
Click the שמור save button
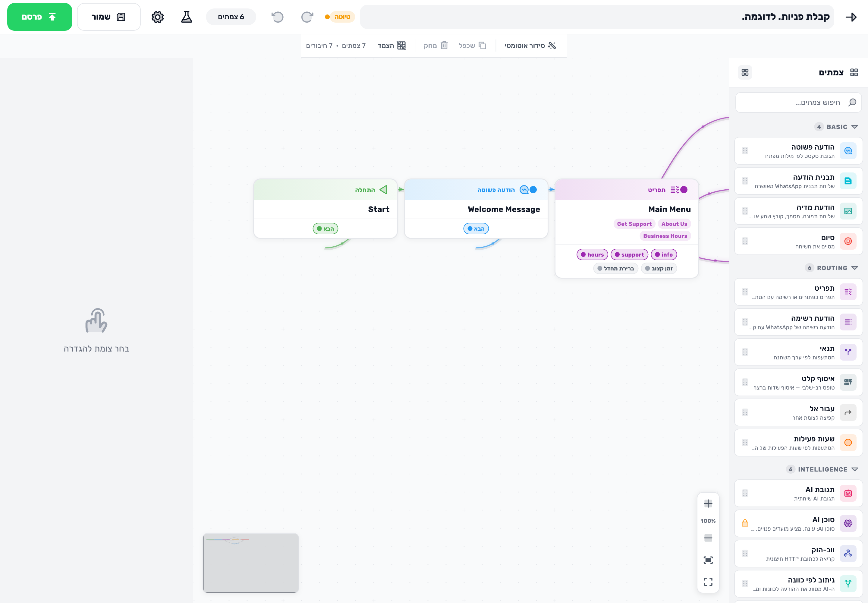[x=109, y=17]
